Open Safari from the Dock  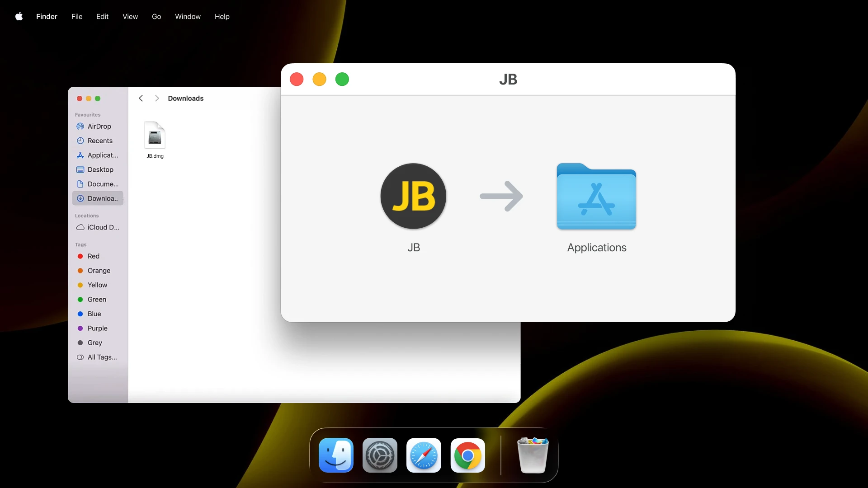point(423,455)
